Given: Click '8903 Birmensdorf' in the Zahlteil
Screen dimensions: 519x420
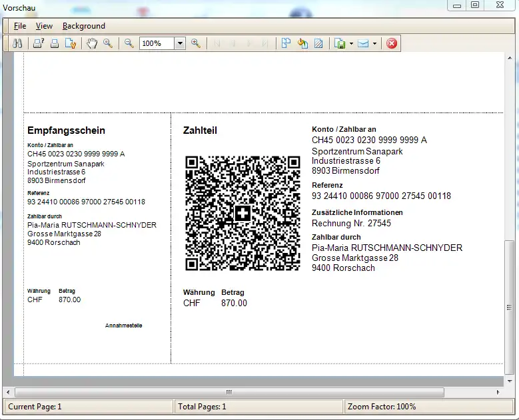Looking at the screenshot, I should click(346, 170).
